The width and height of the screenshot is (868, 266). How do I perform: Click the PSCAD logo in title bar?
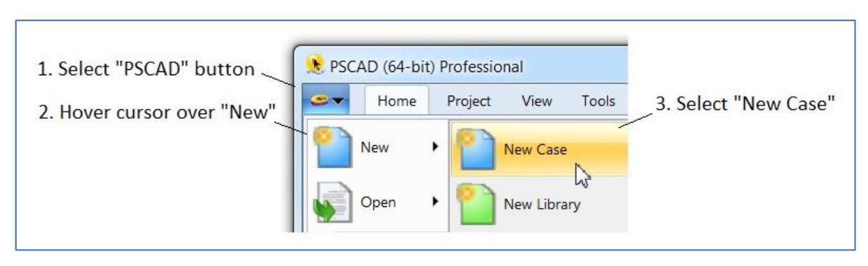pos(314,65)
